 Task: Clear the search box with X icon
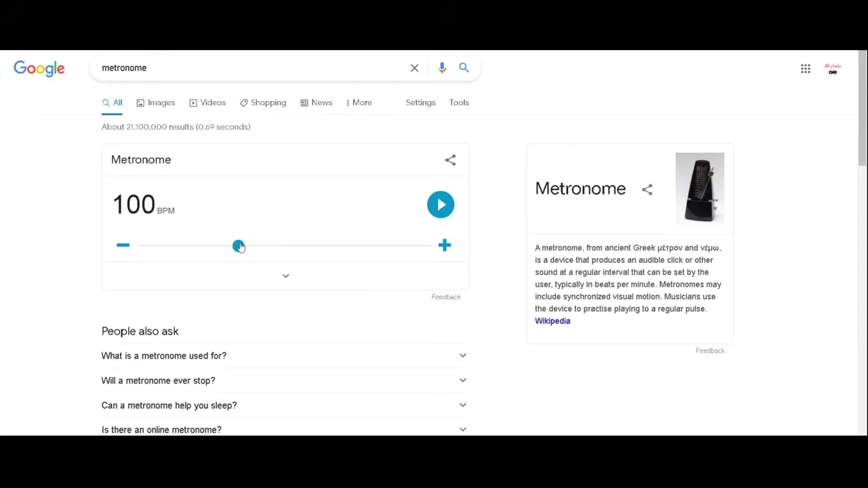[414, 68]
